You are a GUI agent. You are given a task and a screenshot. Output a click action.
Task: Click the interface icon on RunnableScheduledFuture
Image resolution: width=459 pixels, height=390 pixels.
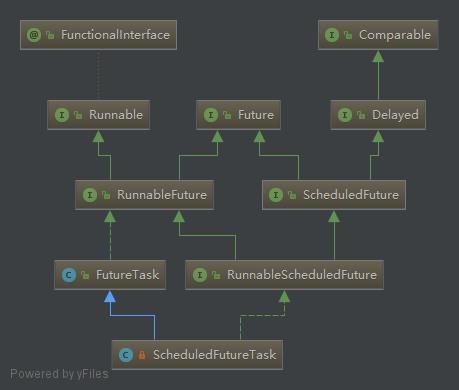200,275
